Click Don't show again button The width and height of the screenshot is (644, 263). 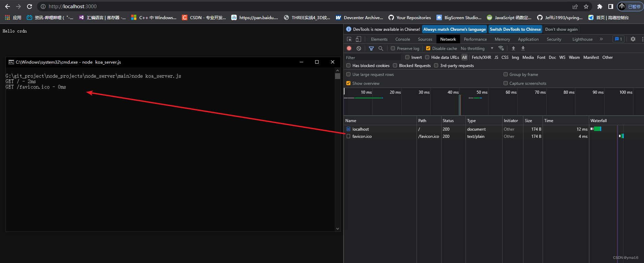[561, 29]
